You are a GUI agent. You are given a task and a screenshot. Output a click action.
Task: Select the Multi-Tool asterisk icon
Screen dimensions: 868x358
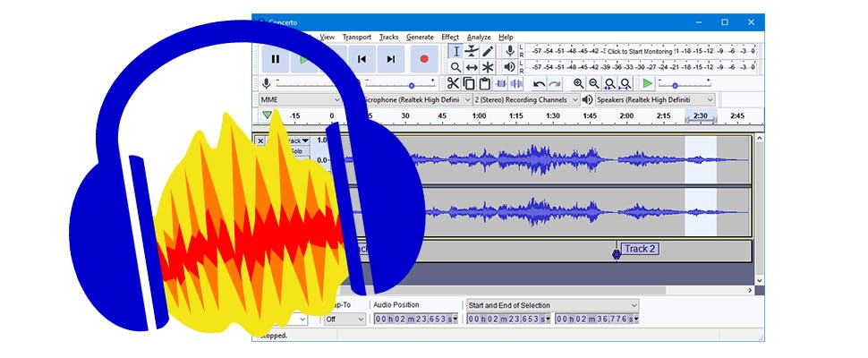pyautogui.click(x=488, y=67)
